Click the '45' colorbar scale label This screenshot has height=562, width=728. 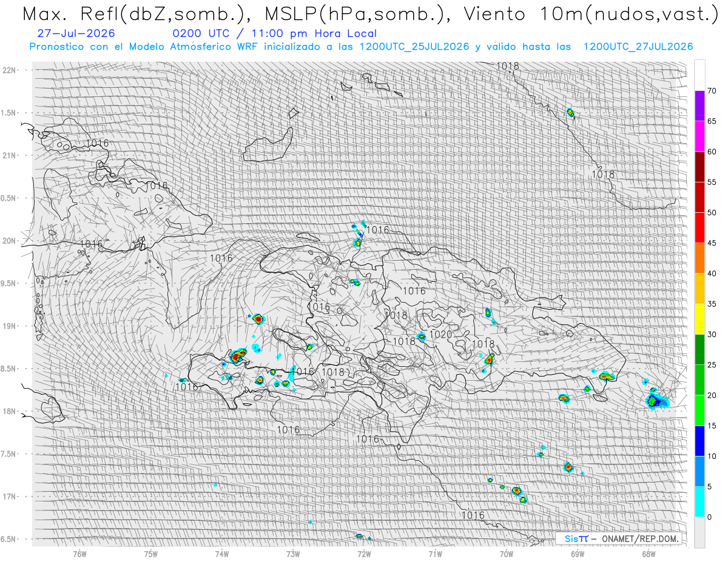[x=712, y=243]
